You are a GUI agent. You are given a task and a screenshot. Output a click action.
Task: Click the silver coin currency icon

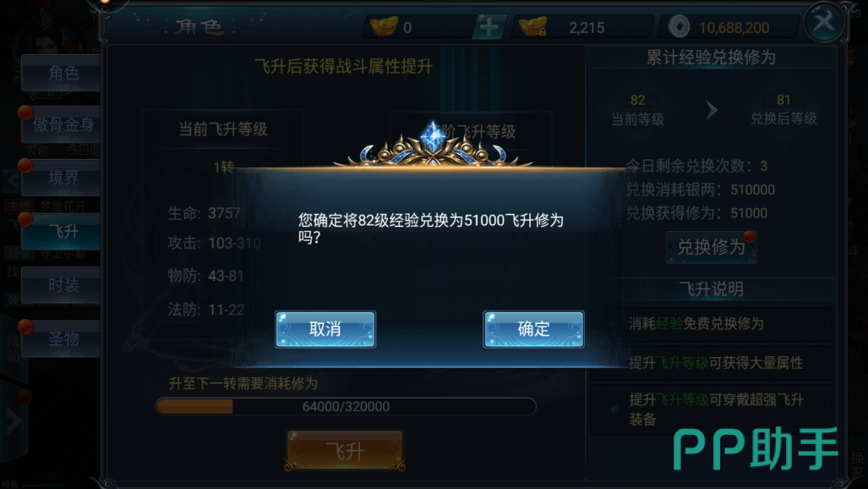(x=679, y=26)
